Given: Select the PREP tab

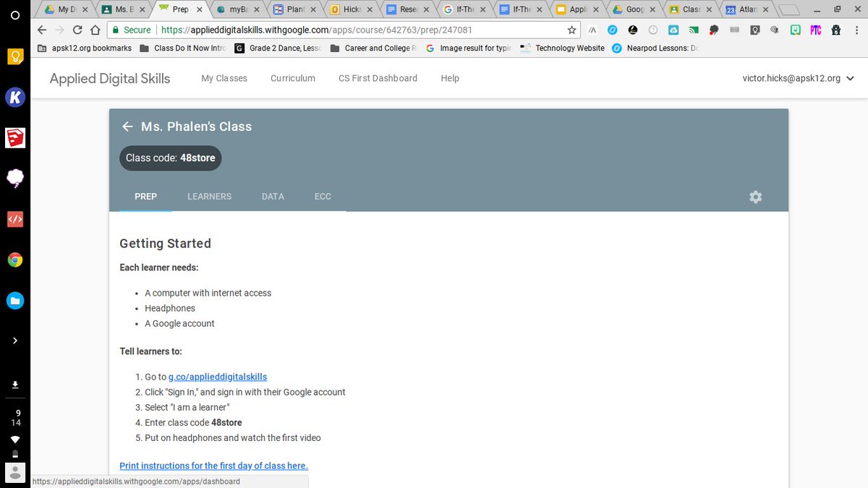Looking at the screenshot, I should (x=145, y=197).
